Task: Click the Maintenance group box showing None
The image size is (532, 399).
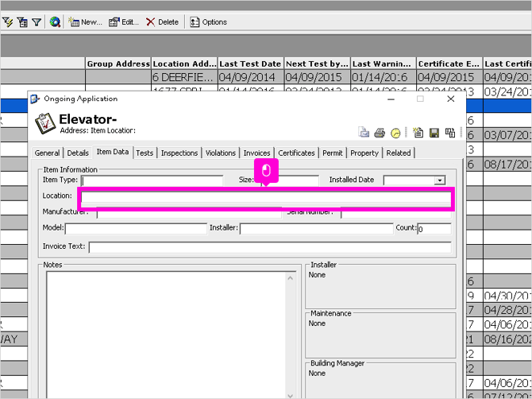Action: click(x=380, y=335)
